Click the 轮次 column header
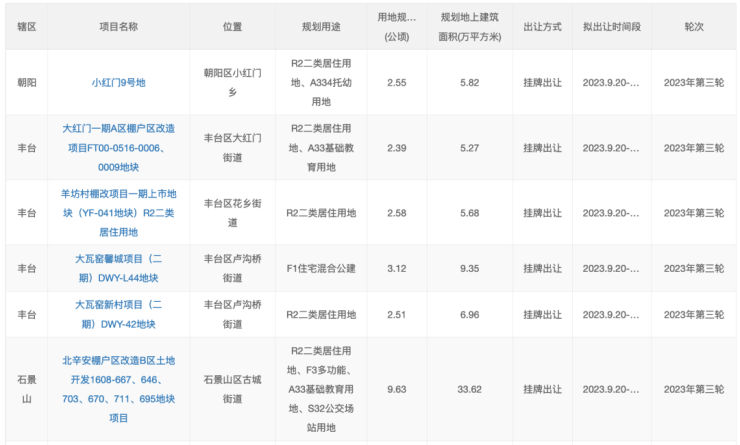 tap(693, 27)
